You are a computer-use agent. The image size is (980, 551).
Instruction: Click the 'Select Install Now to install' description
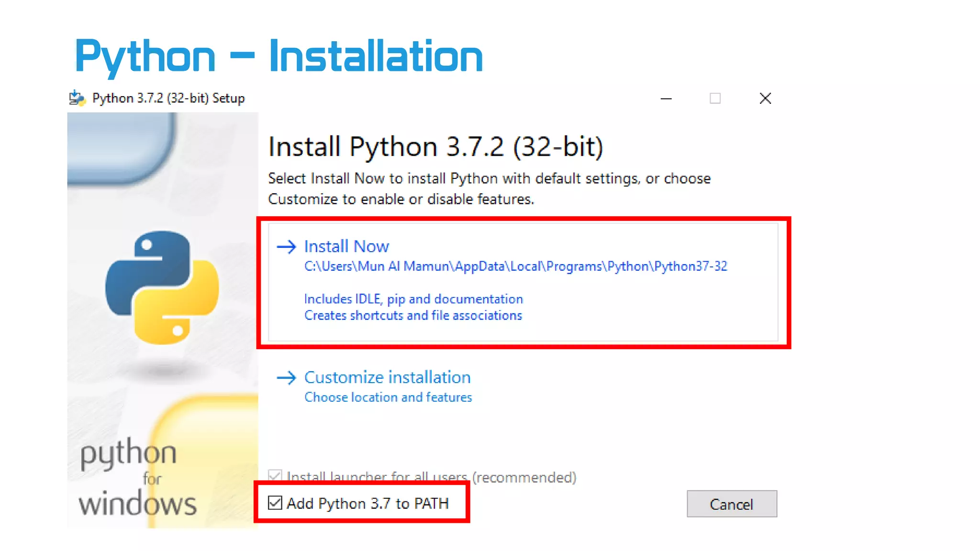(489, 188)
